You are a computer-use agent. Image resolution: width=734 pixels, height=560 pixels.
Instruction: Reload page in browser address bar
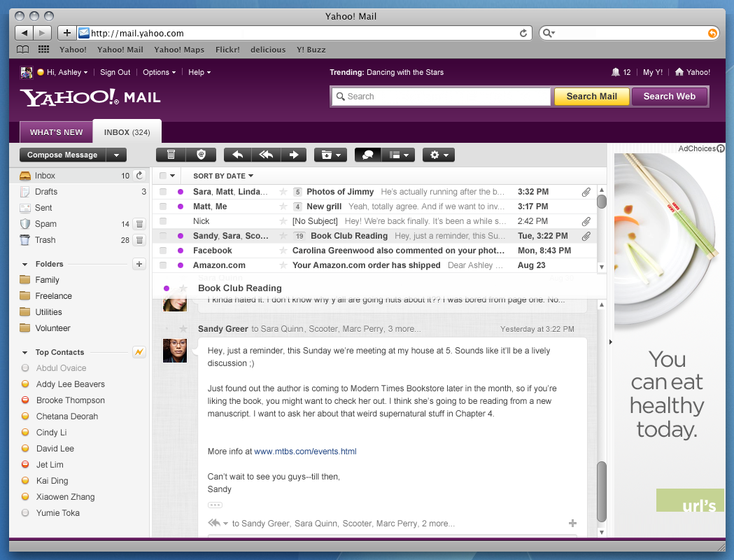coord(523,33)
